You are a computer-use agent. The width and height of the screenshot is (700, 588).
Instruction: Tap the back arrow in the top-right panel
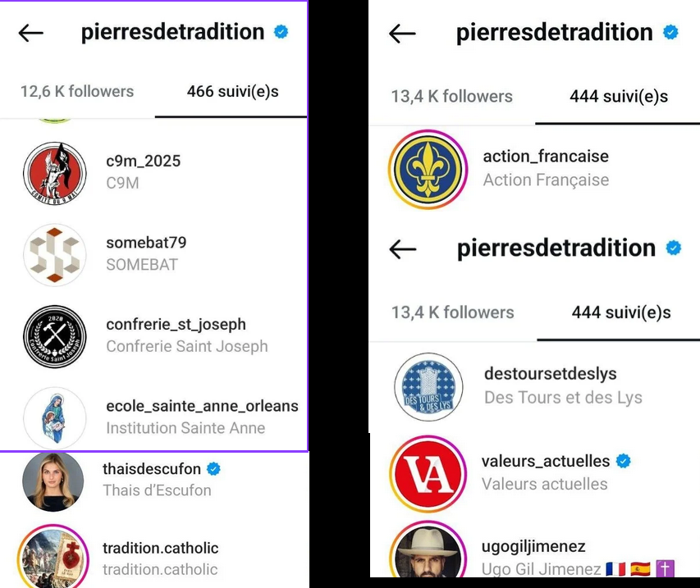click(x=402, y=34)
